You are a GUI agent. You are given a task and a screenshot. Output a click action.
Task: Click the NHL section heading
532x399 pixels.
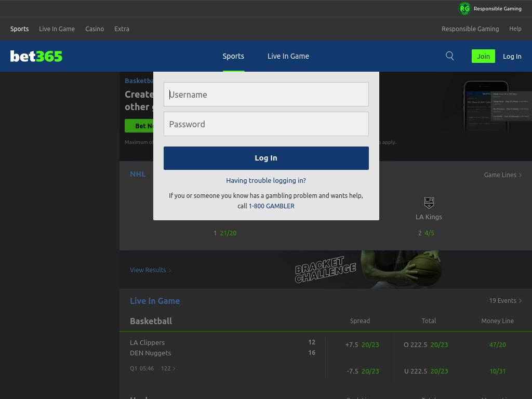(x=138, y=174)
